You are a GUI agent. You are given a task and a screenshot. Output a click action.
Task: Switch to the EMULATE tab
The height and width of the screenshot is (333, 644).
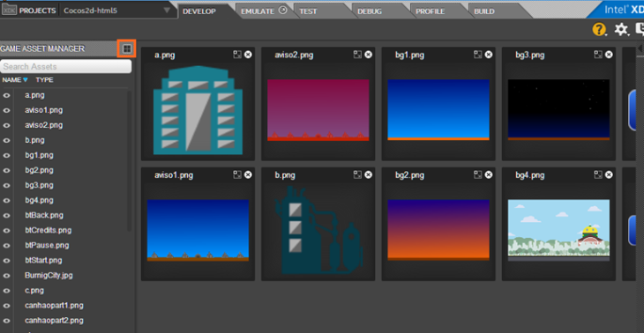[258, 11]
